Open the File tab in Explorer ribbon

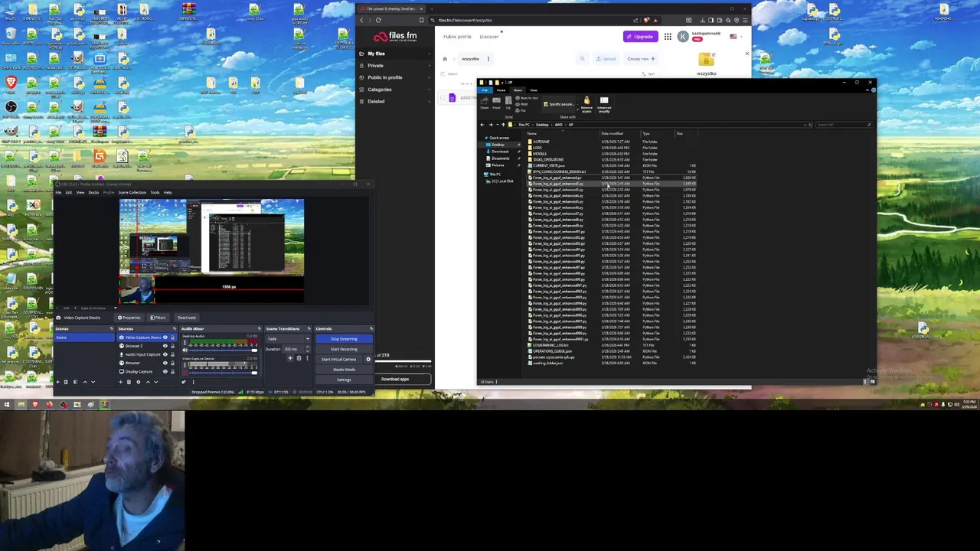485,90
